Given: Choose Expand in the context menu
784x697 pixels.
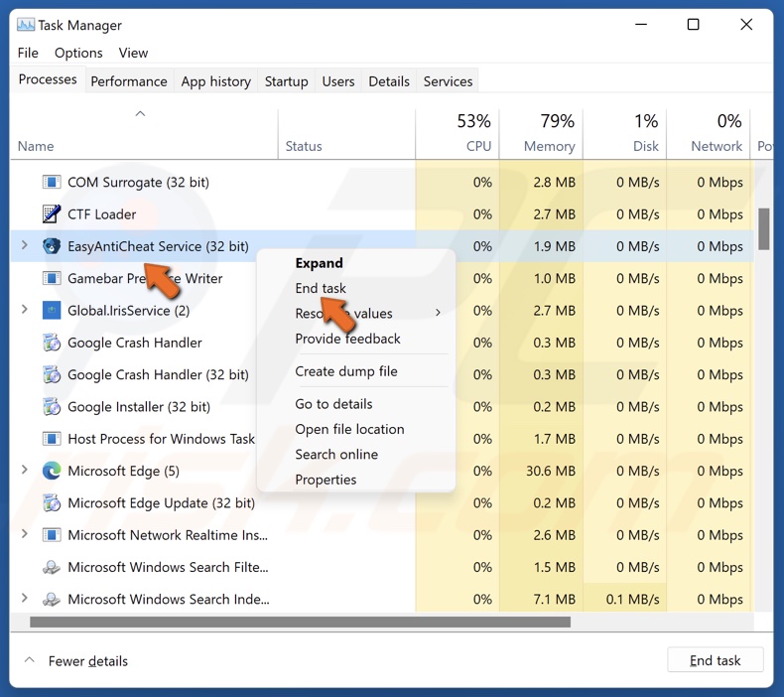Looking at the screenshot, I should pyautogui.click(x=319, y=263).
